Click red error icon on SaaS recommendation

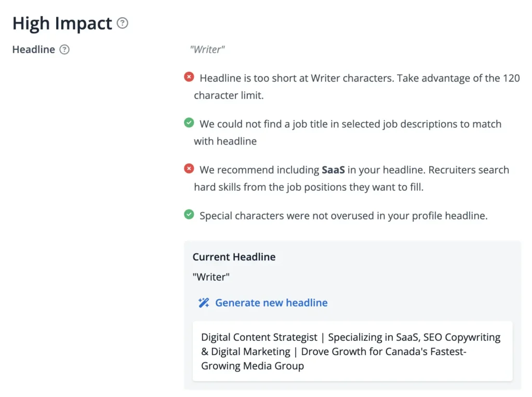pos(189,168)
